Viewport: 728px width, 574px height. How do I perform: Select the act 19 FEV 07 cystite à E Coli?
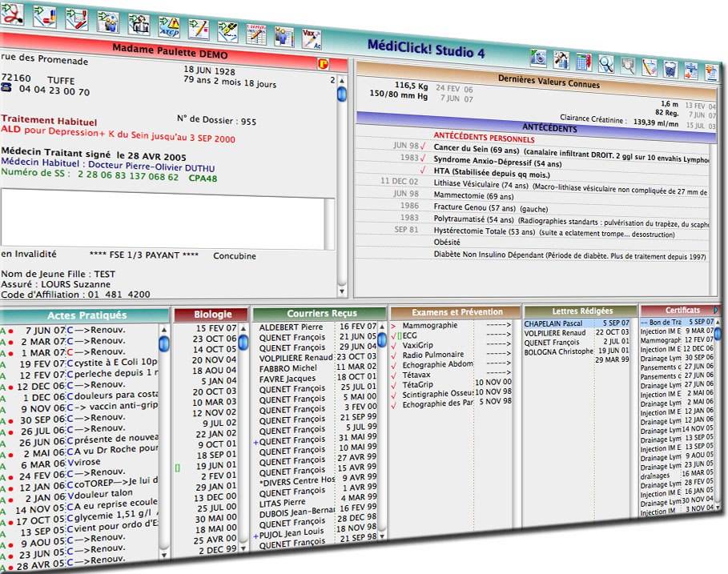(x=80, y=363)
